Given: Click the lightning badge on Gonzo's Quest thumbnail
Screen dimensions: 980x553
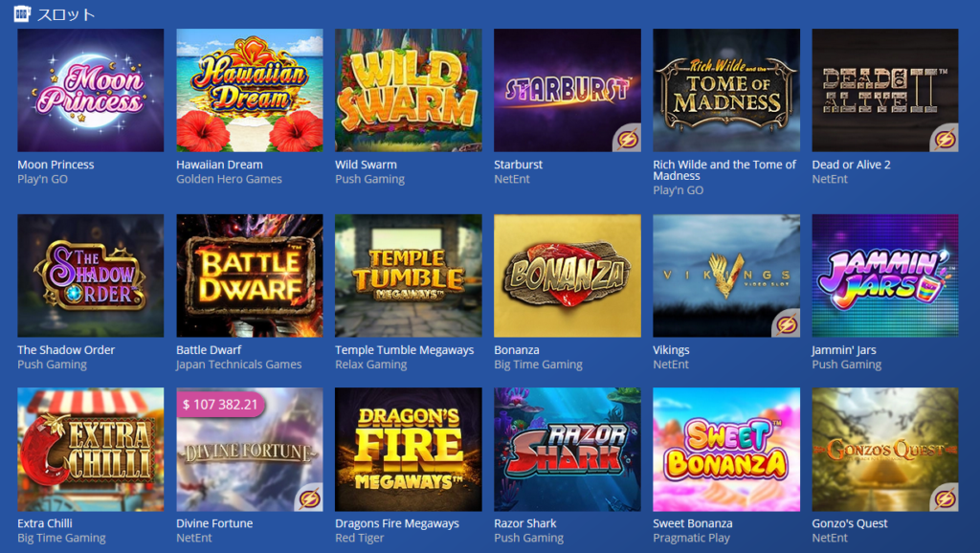Looking at the screenshot, I should tap(945, 498).
